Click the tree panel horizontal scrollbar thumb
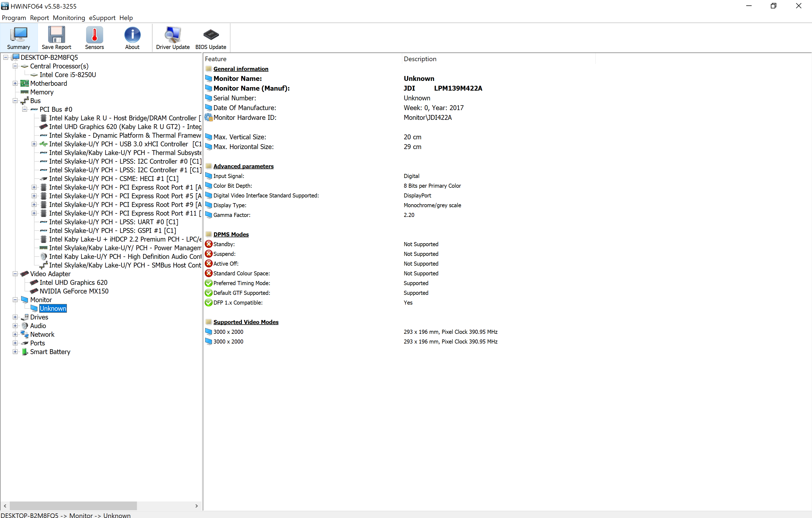 (73, 506)
